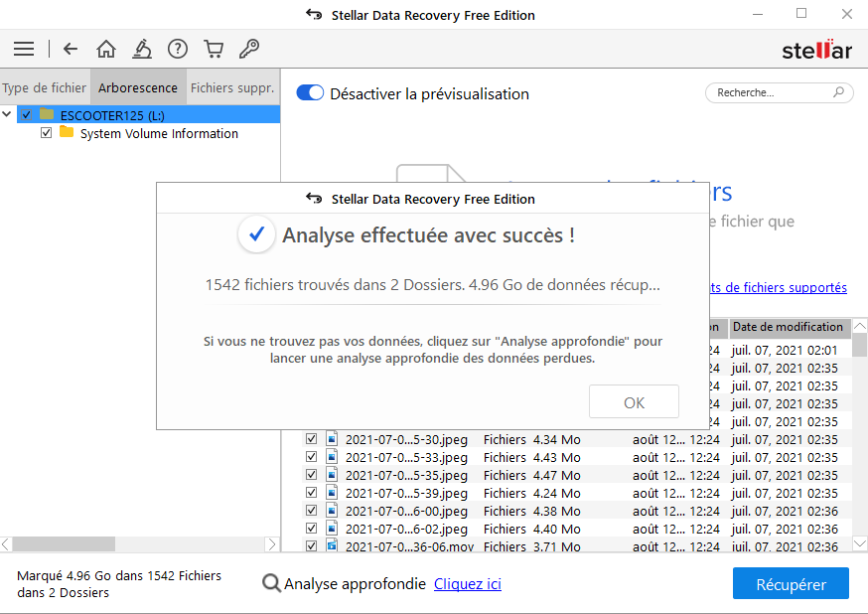Switch to the Type de fichier tab
The image size is (868, 614).
pos(44,86)
